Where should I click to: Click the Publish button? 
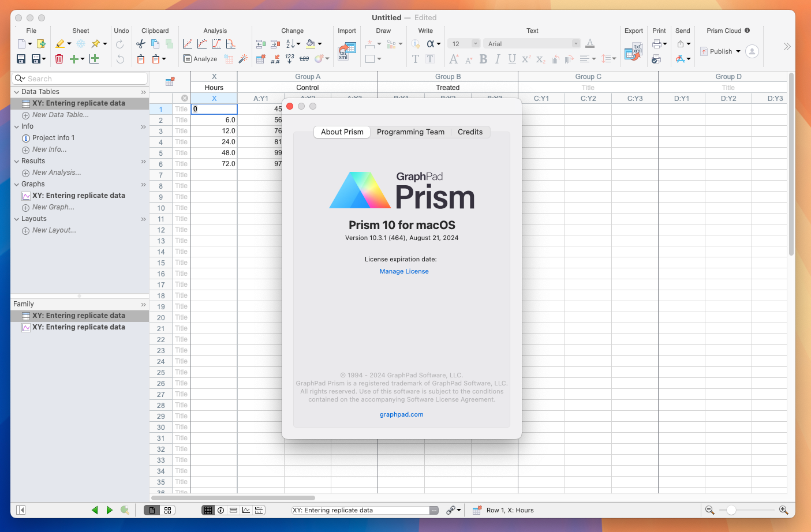pyautogui.click(x=716, y=51)
